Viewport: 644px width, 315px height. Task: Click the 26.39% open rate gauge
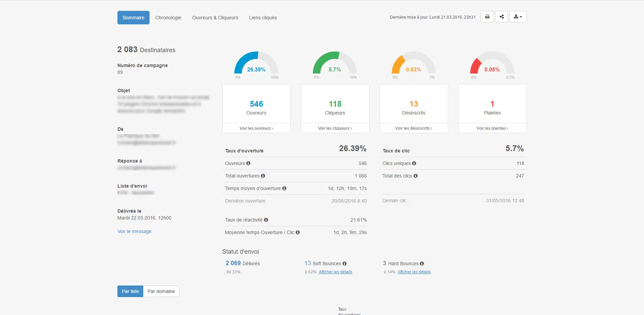tap(256, 64)
